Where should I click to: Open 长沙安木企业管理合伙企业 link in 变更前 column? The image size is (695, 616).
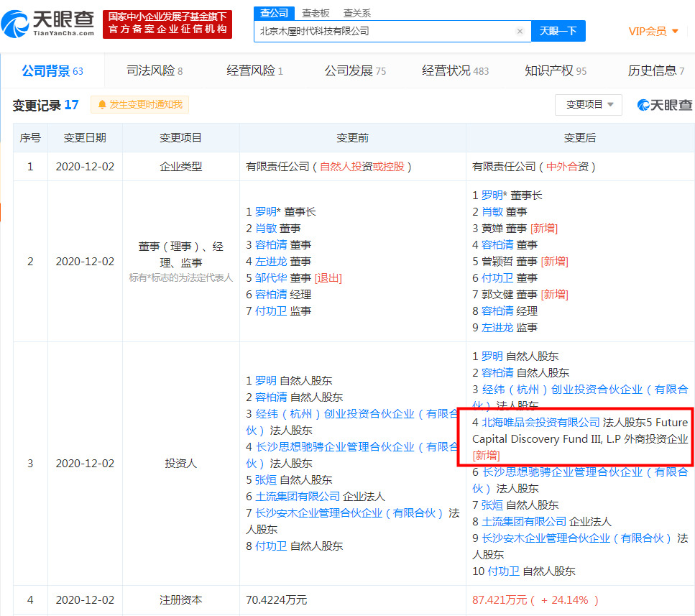tap(349, 513)
